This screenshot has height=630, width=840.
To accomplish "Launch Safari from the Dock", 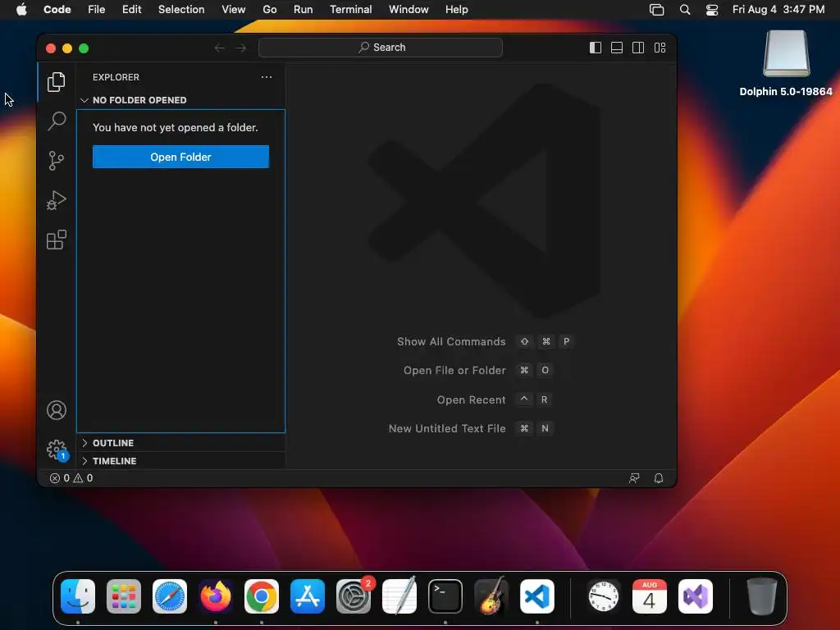I will pyautogui.click(x=170, y=596).
